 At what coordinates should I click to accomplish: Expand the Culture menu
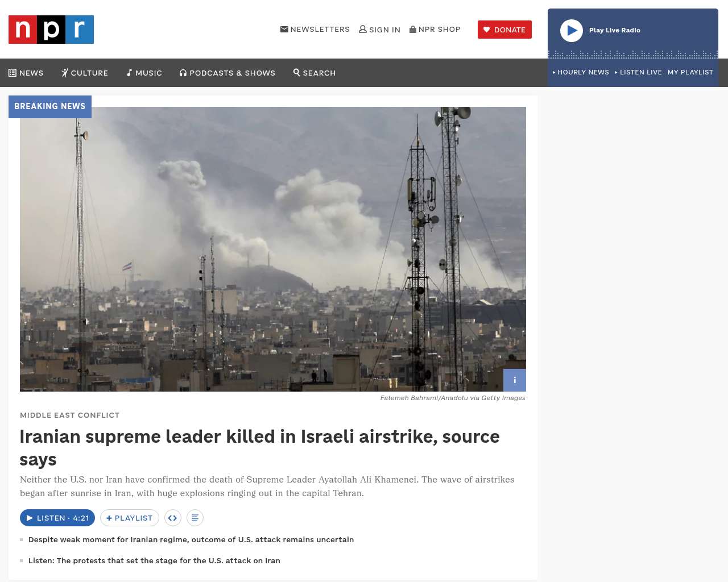(x=85, y=73)
